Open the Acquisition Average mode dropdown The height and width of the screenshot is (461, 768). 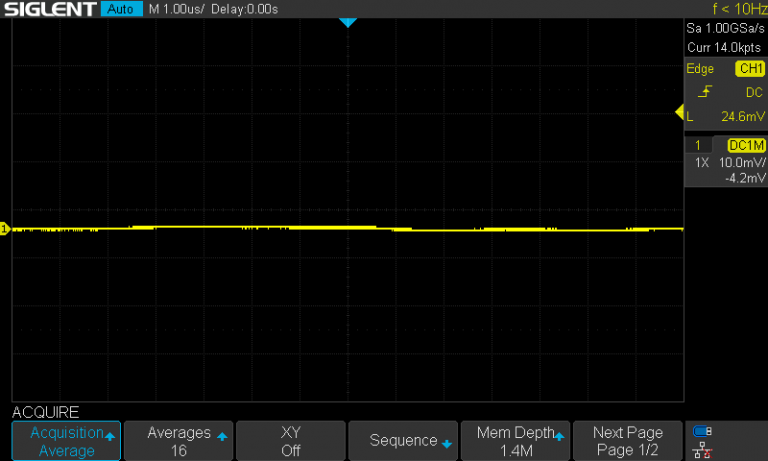pyautogui.click(x=66, y=441)
